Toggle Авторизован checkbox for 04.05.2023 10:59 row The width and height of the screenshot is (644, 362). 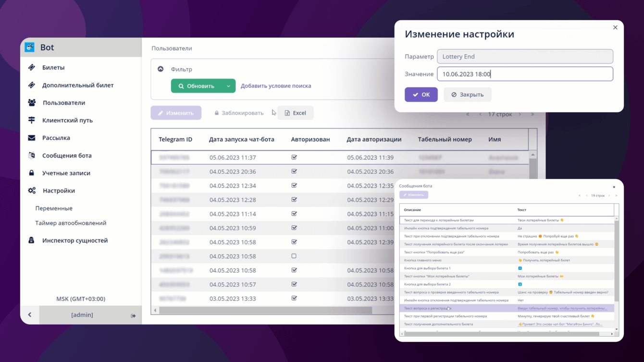tap(294, 228)
